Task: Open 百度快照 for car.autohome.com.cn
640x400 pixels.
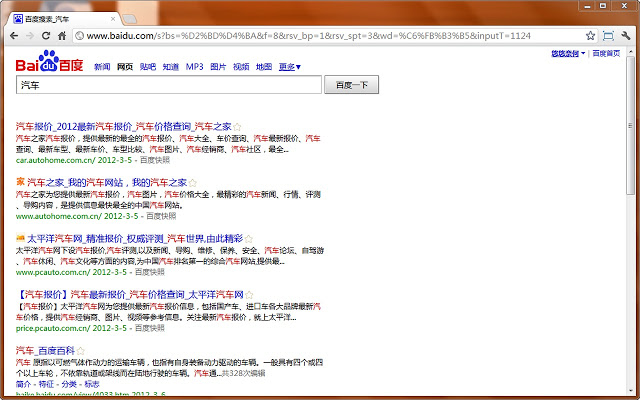Action: tap(155, 160)
